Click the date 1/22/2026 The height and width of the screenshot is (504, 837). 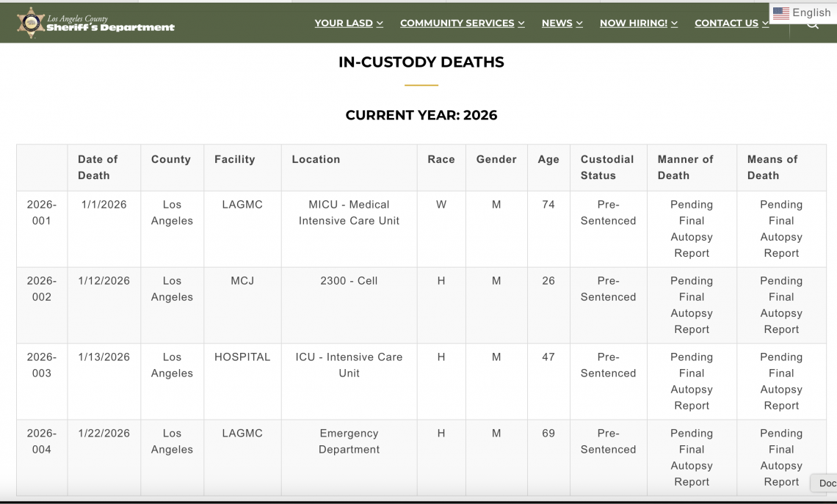point(104,434)
